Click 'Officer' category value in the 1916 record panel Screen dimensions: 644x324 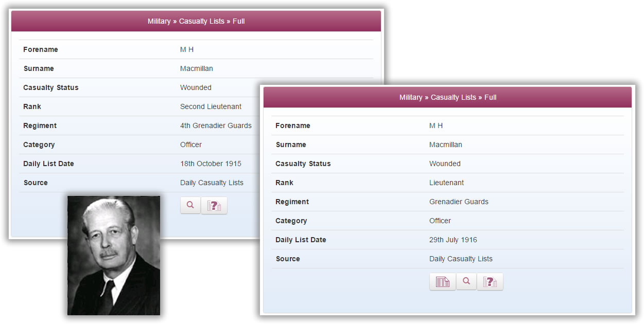point(440,221)
